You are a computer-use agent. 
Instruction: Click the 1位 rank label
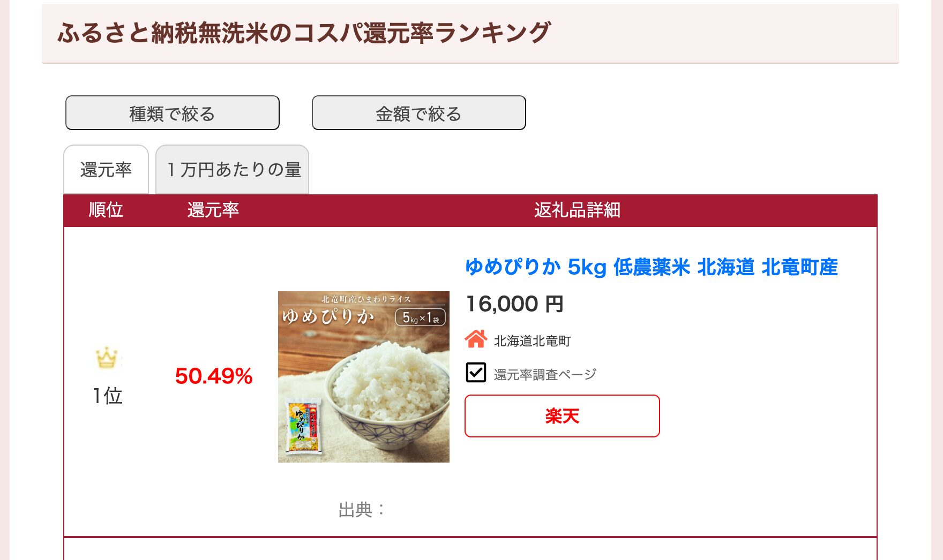pos(107,396)
